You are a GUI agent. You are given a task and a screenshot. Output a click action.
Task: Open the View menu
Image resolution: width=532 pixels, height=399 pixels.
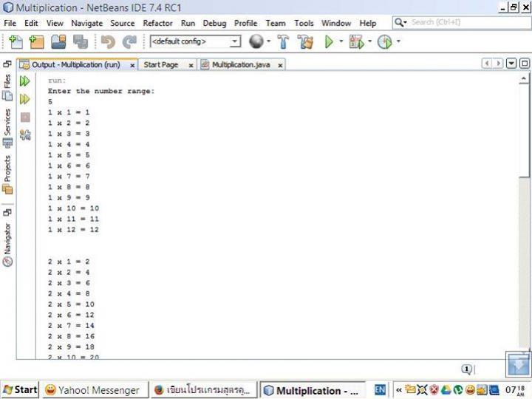pos(55,23)
